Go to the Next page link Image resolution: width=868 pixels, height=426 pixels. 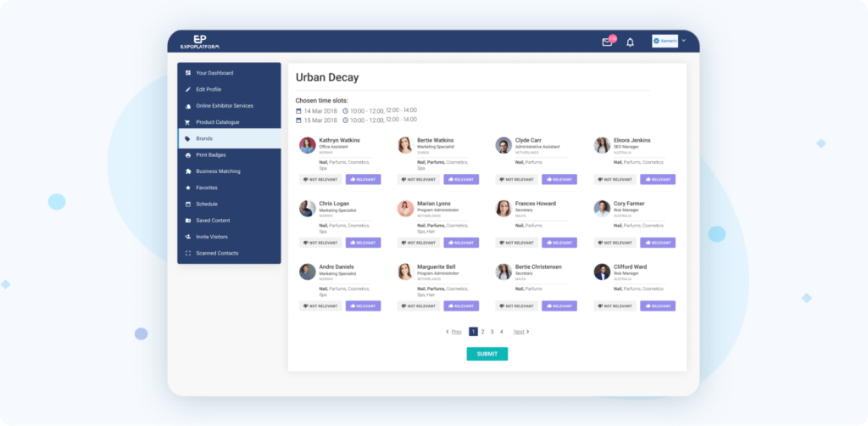[x=521, y=332]
